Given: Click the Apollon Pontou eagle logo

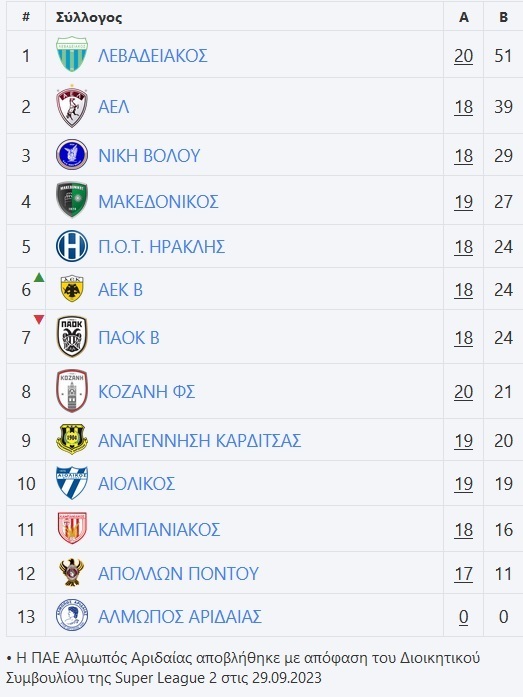Looking at the screenshot, I should pos(72,573).
